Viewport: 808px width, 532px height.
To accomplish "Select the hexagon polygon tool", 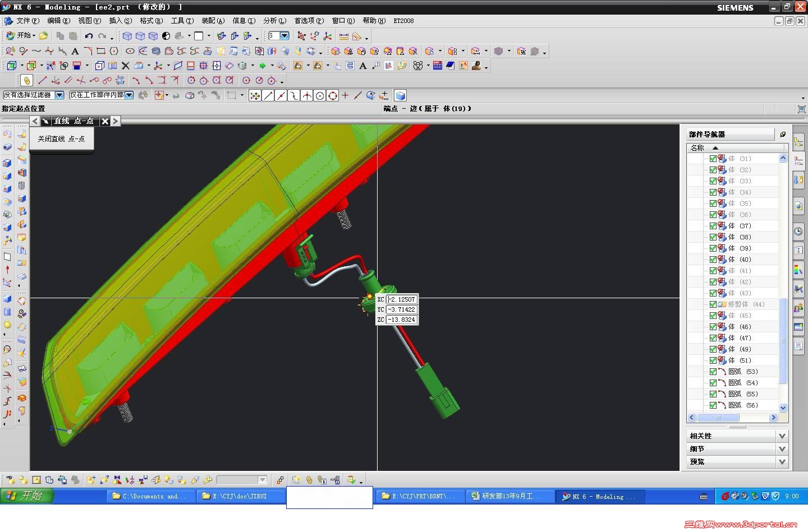I will [x=114, y=51].
